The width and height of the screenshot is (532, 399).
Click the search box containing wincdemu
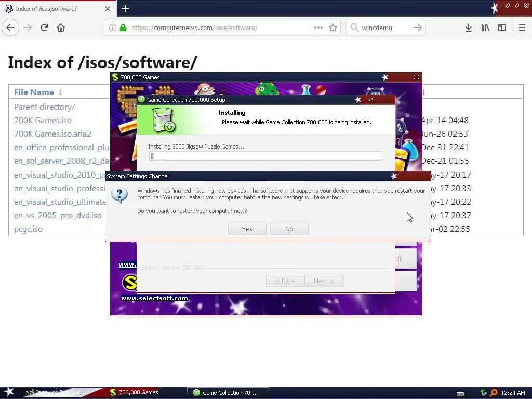pos(385,28)
